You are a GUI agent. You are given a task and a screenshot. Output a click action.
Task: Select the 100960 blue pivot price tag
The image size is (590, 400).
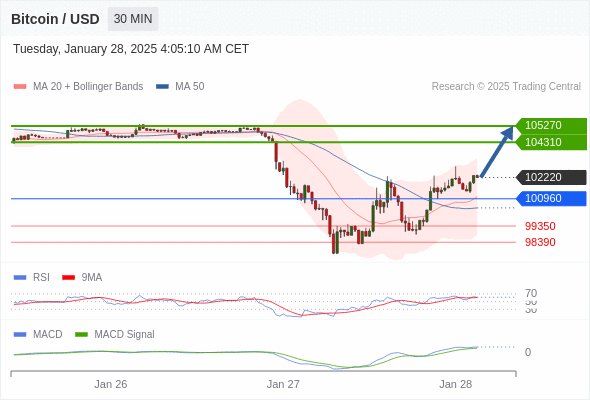point(551,198)
